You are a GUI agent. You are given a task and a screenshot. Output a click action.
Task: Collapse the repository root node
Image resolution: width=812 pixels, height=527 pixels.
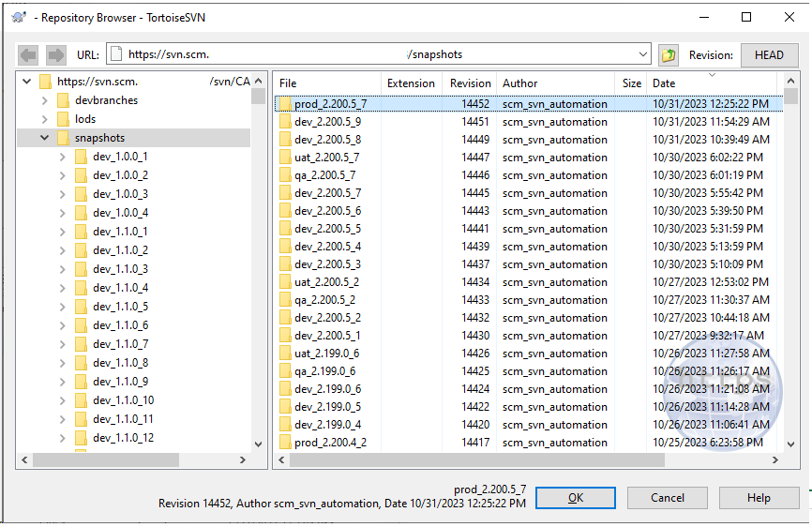pos(27,82)
